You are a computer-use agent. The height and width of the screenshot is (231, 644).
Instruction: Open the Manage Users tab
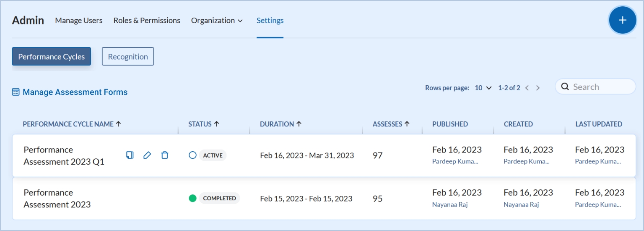(78, 20)
